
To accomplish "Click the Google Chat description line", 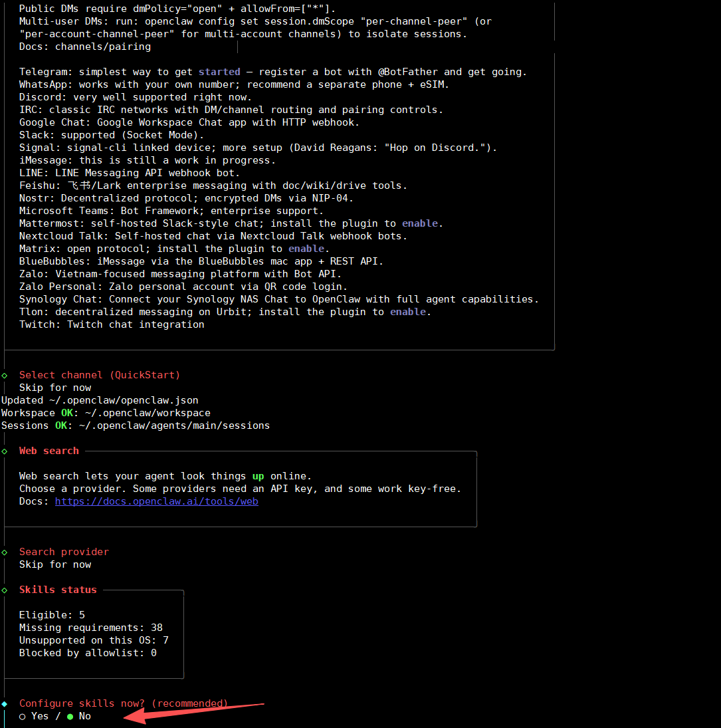I will click(189, 122).
